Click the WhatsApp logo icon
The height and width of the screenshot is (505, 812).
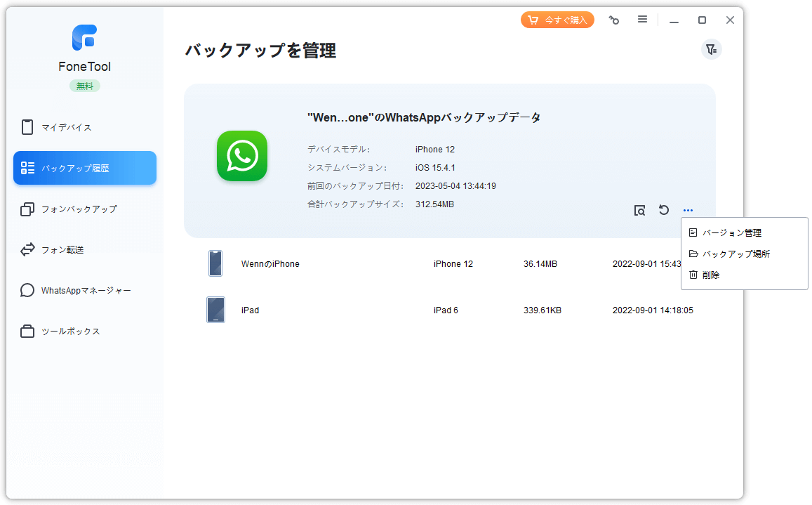pyautogui.click(x=242, y=156)
